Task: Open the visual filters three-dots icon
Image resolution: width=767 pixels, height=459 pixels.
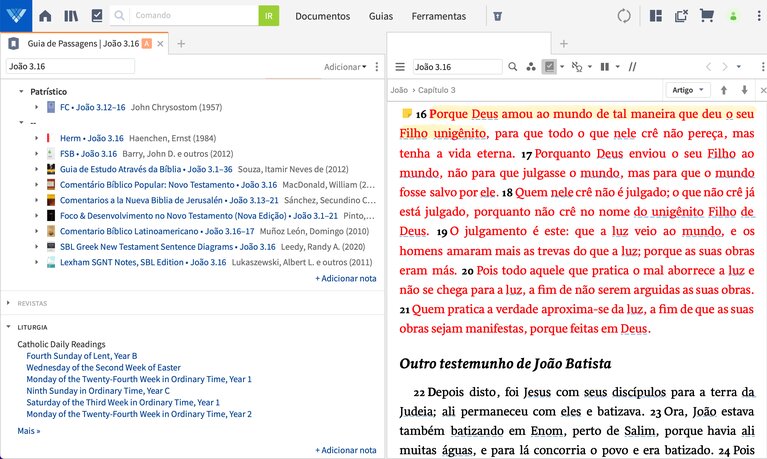Action: (531, 67)
